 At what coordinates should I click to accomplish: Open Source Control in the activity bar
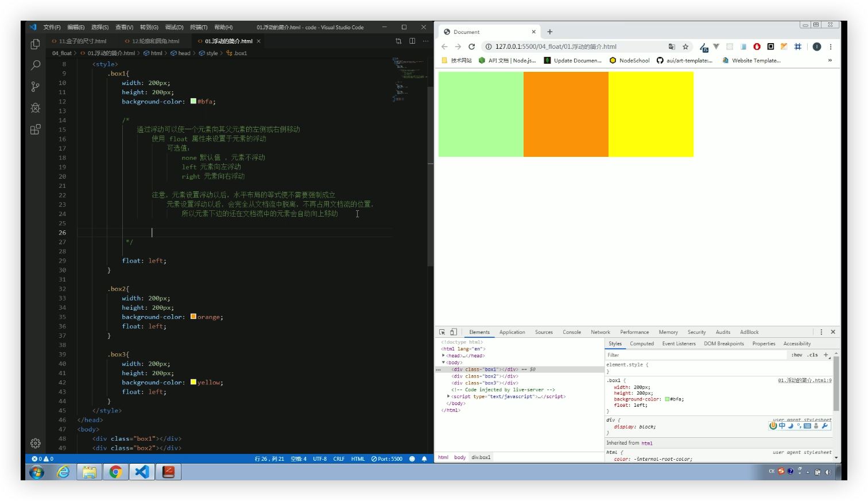[x=35, y=87]
